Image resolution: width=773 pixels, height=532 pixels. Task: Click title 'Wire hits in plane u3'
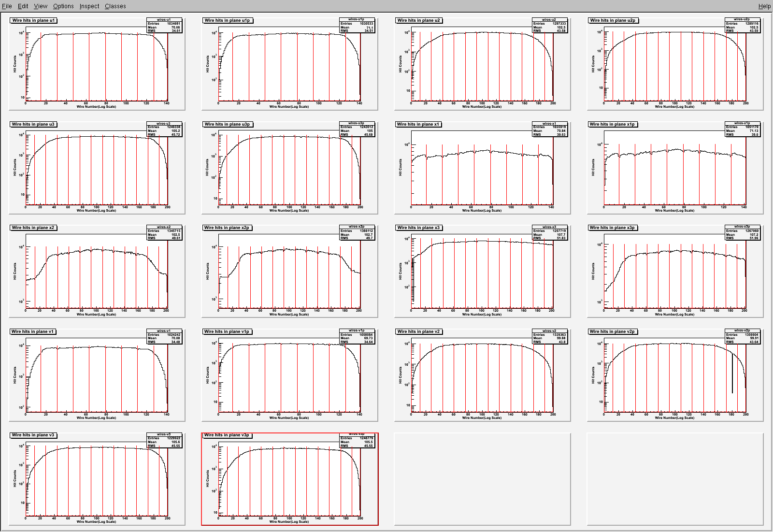[33, 124]
